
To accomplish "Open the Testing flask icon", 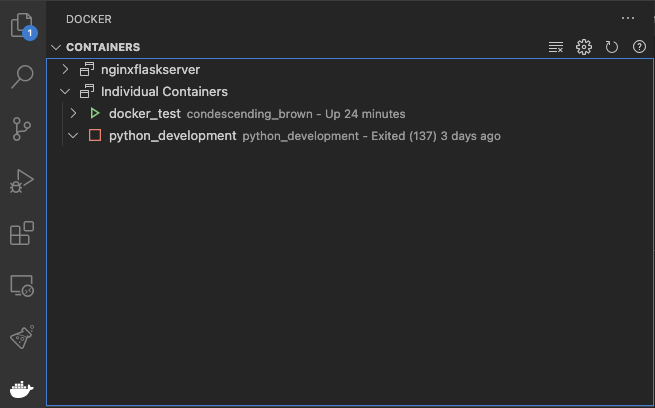I will pos(22,337).
